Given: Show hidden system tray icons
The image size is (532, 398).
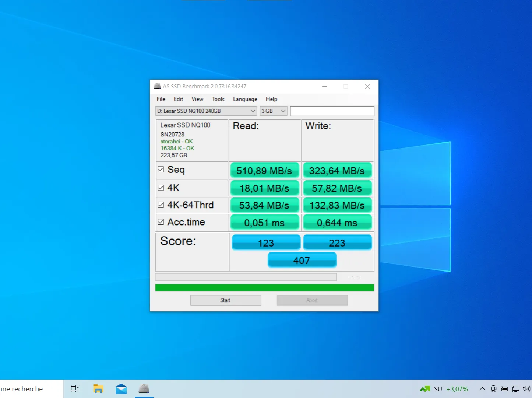Looking at the screenshot, I should 482,389.
